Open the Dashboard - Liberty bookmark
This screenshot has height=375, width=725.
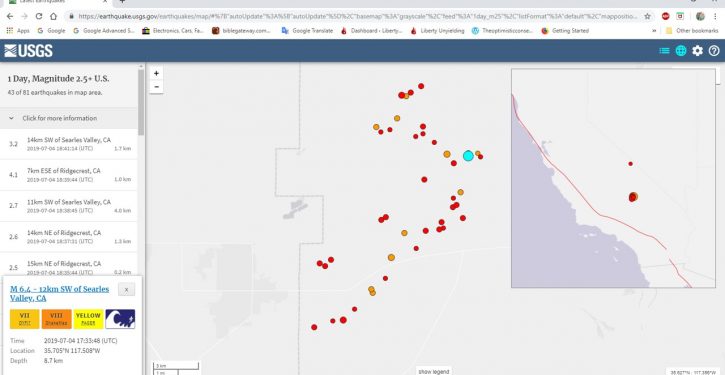372,31
